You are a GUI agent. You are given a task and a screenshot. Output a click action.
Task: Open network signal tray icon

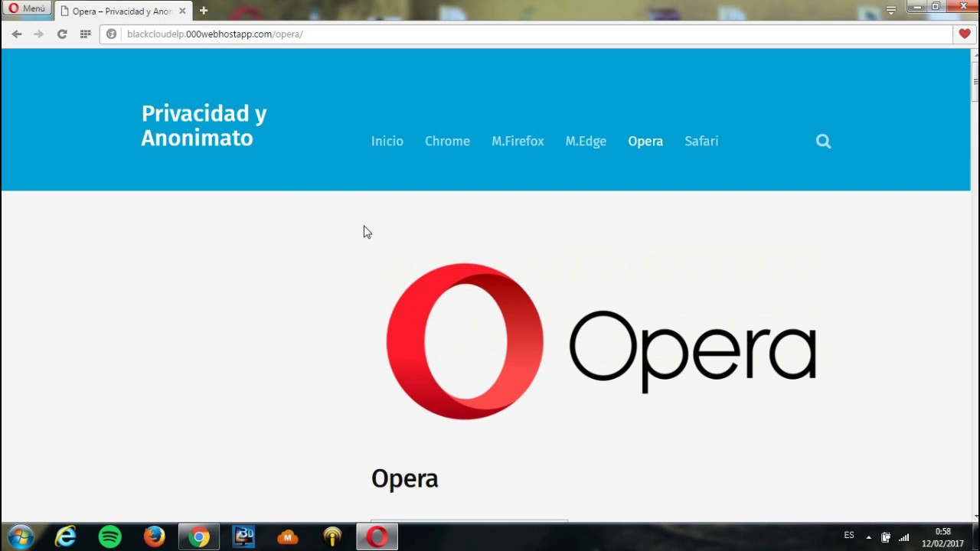pos(904,537)
